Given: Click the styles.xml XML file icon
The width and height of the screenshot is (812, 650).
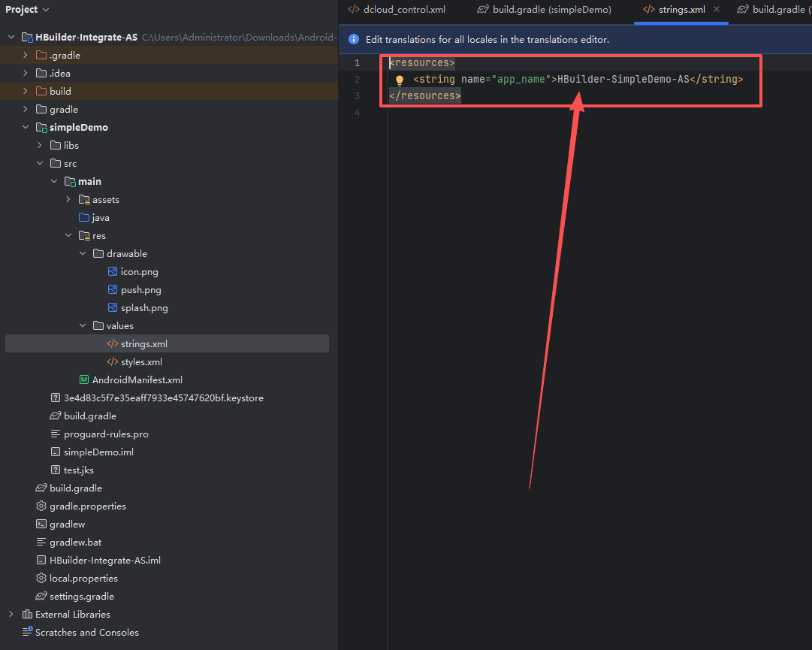Looking at the screenshot, I should click(113, 361).
